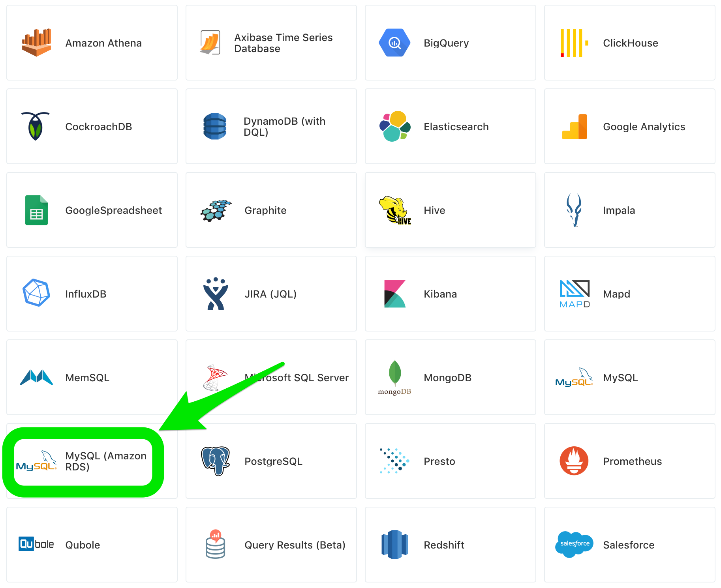Select the "Axibase Time Series Database" label
This screenshot has height=588, width=721.
pyautogui.click(x=284, y=43)
